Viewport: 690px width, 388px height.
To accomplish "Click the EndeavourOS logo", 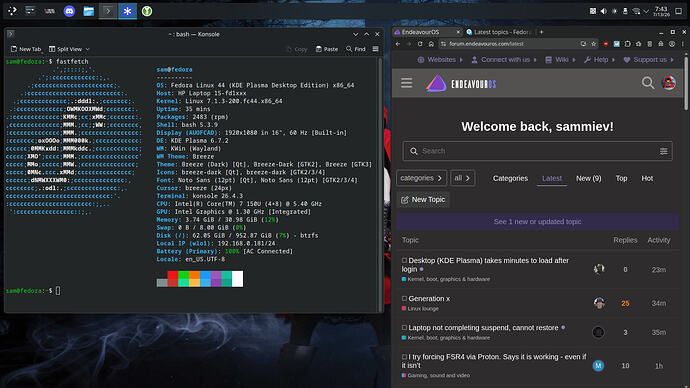I will click(461, 83).
